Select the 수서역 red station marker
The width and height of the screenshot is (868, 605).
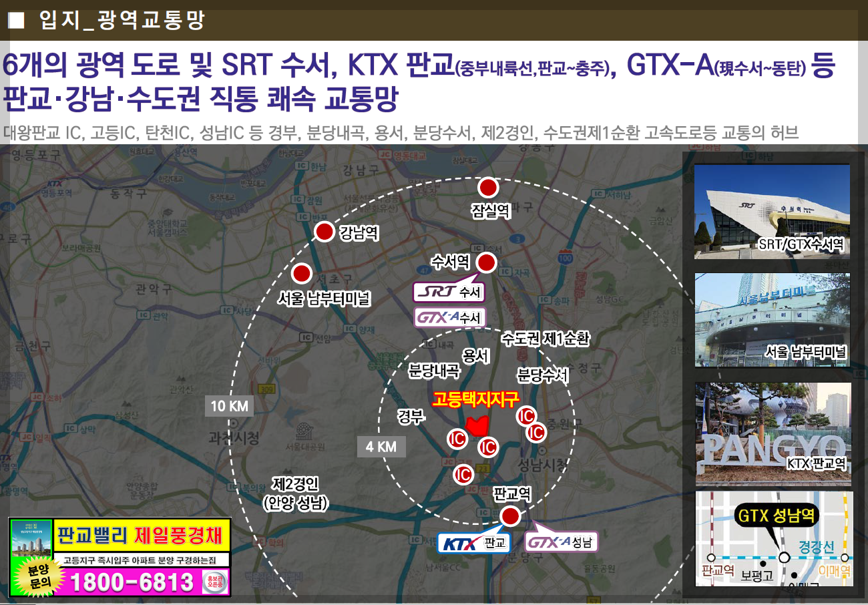coord(487,262)
